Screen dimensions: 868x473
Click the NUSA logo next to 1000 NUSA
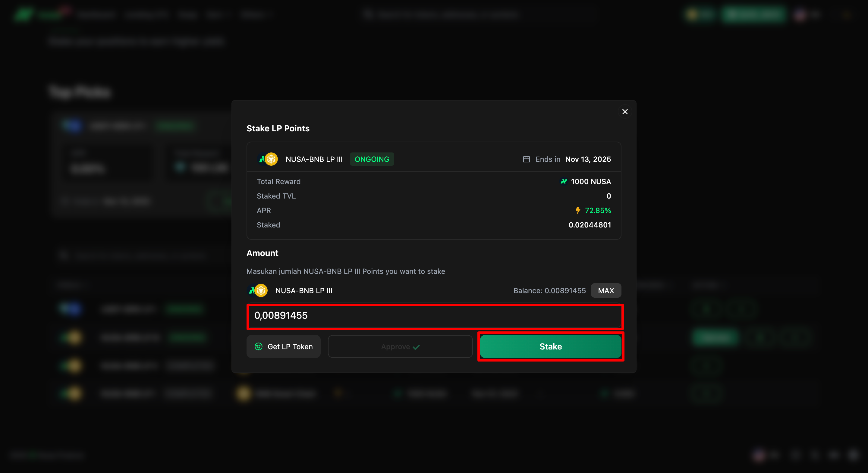563,182
